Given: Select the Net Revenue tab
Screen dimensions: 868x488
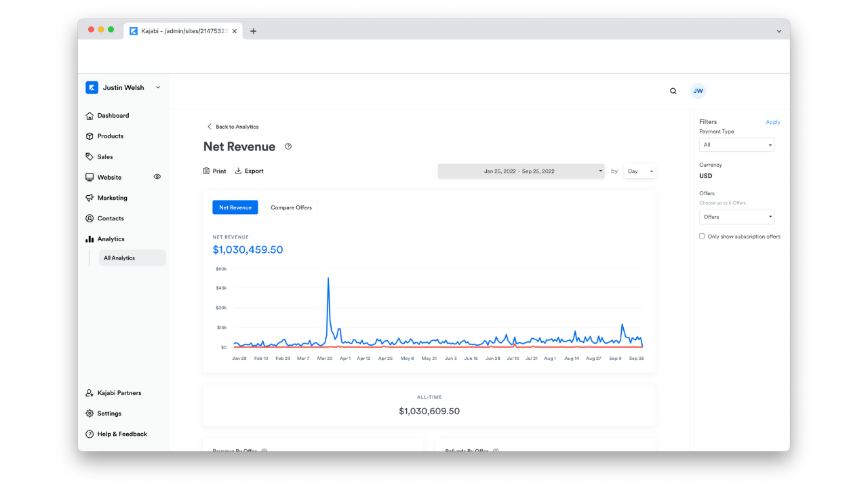Looking at the screenshot, I should click(x=235, y=207).
